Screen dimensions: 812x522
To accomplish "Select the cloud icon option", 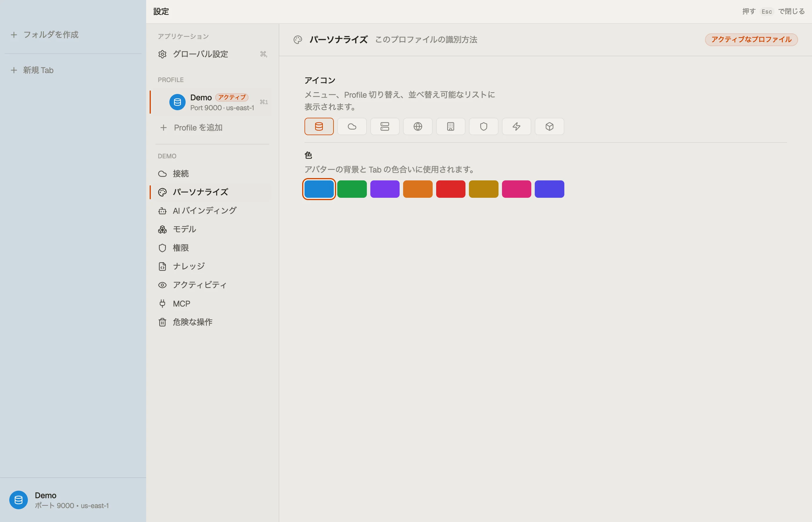I will 352,126.
